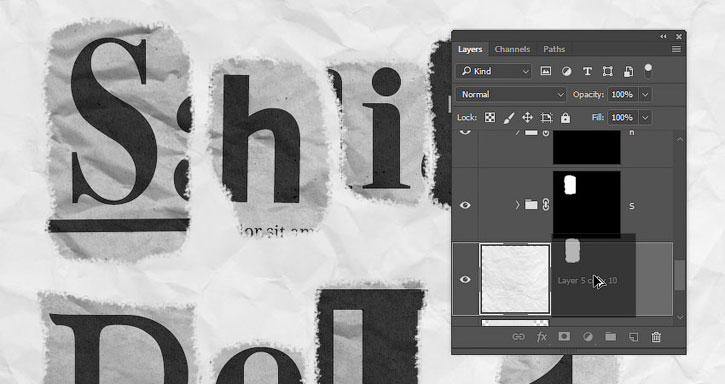The image size is (725, 384).
Task: Select the S group layer mask thumbnail
Action: pos(587,204)
